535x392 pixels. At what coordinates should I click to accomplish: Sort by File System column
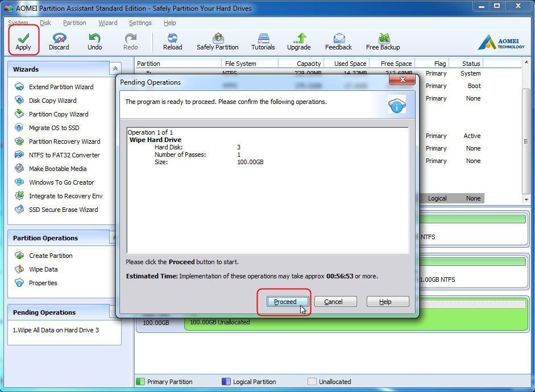(250, 64)
